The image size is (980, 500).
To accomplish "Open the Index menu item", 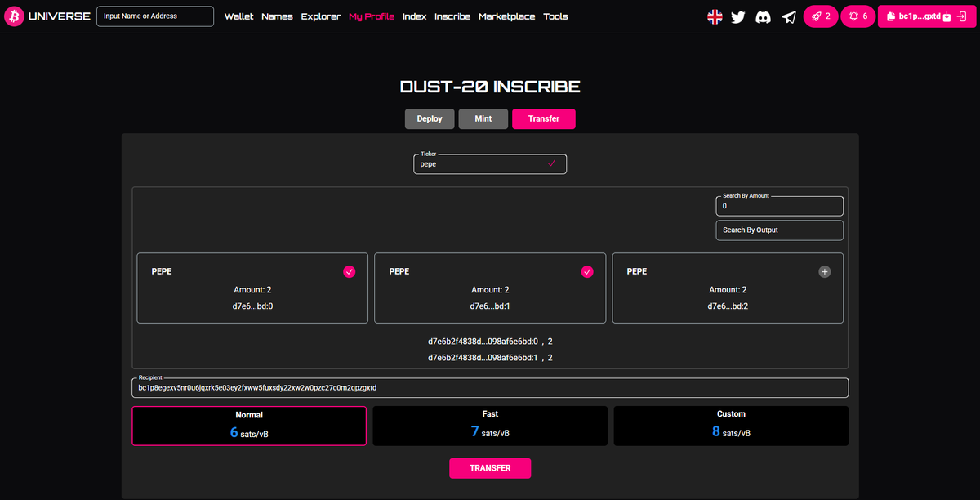I will coord(414,16).
